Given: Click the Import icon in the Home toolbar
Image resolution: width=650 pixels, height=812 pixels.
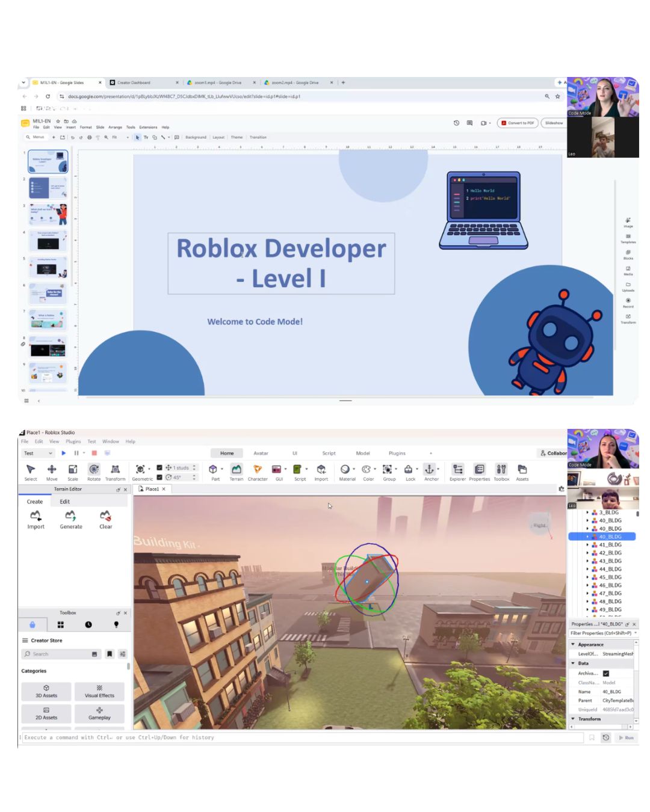Looking at the screenshot, I should pyautogui.click(x=321, y=472).
